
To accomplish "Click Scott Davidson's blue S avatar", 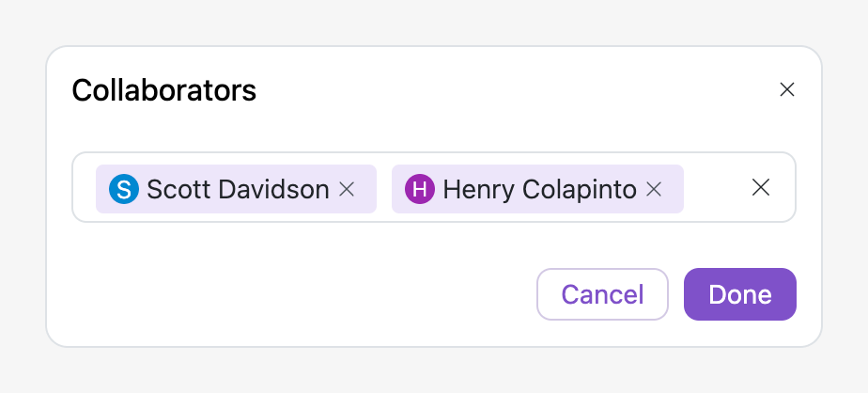I will pyautogui.click(x=123, y=189).
